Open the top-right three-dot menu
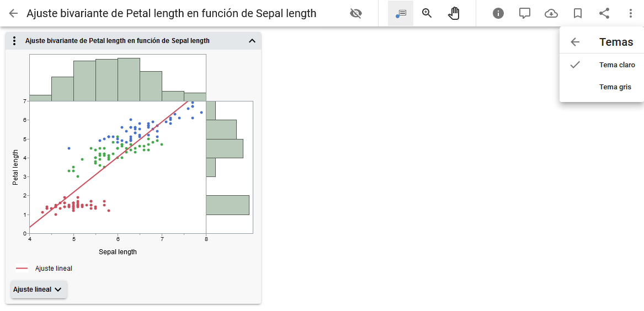644x311 pixels. [631, 13]
